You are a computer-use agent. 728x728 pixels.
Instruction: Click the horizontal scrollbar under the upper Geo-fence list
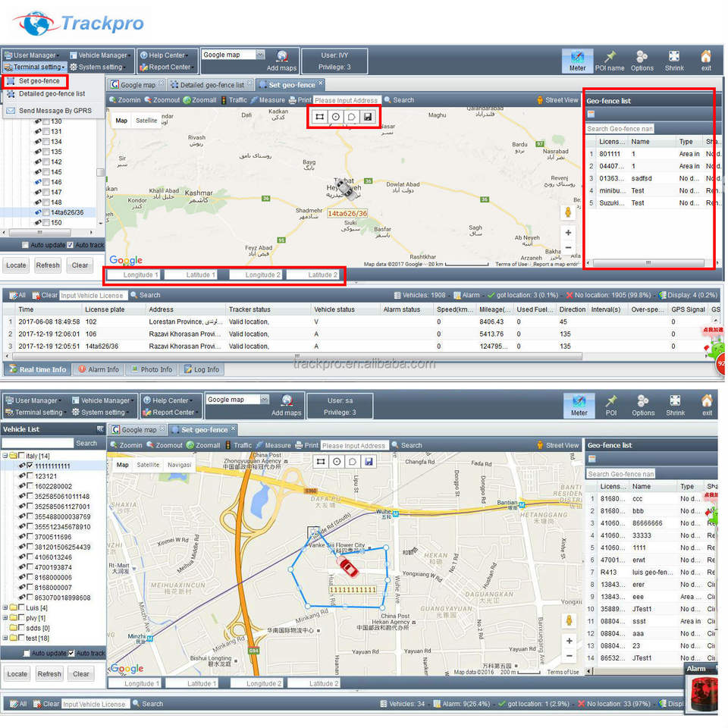click(x=648, y=262)
